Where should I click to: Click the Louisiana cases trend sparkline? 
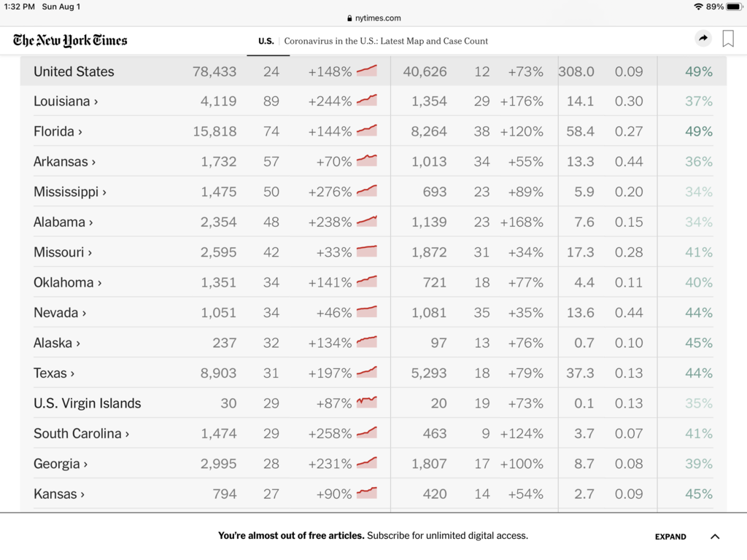click(367, 101)
